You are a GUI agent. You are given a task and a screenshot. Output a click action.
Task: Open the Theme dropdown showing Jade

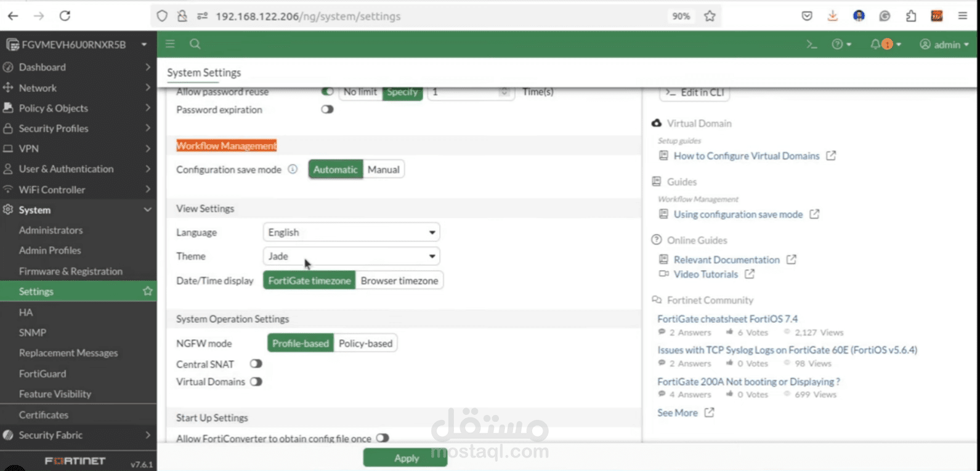pyautogui.click(x=351, y=256)
